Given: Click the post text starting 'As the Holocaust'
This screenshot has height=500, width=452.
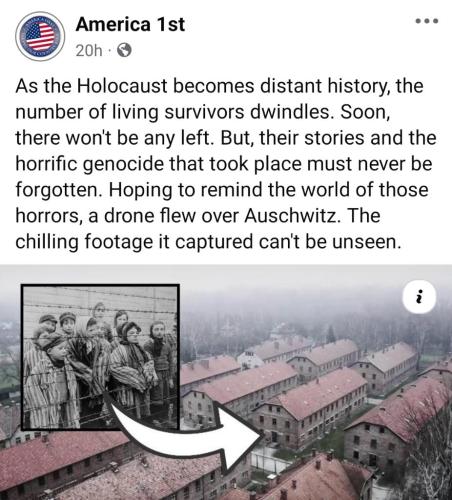Looking at the screenshot, I should pos(226,164).
